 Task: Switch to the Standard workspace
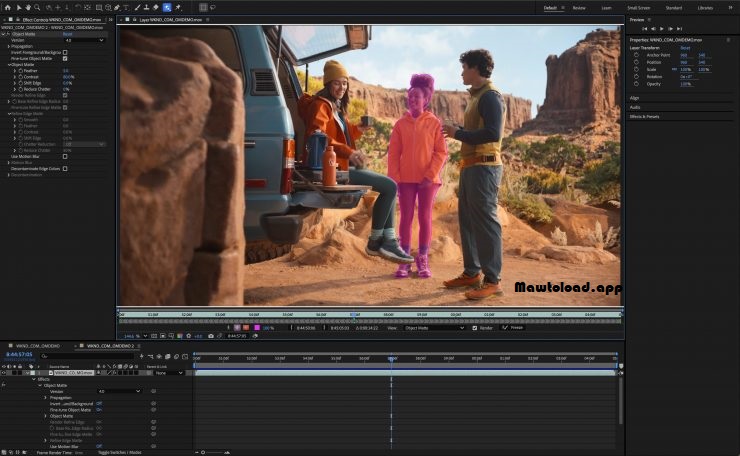click(x=674, y=8)
